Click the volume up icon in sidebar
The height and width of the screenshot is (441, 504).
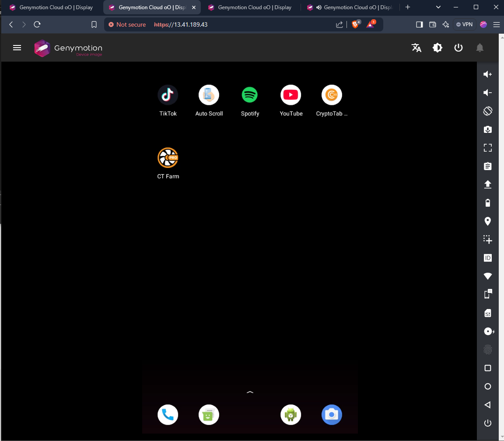point(488,74)
